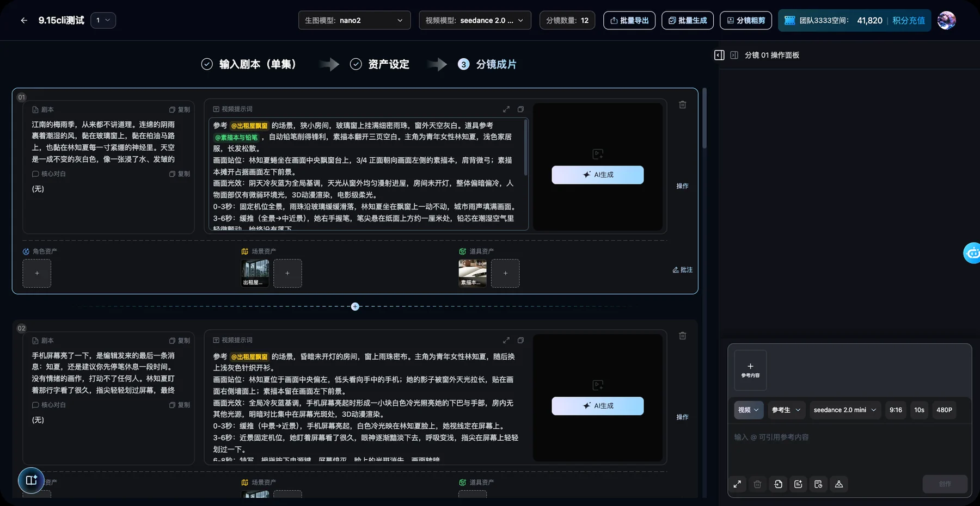Copy the 剧本 text of shot 01
Viewport: 980px width, 506px height.
click(180, 109)
